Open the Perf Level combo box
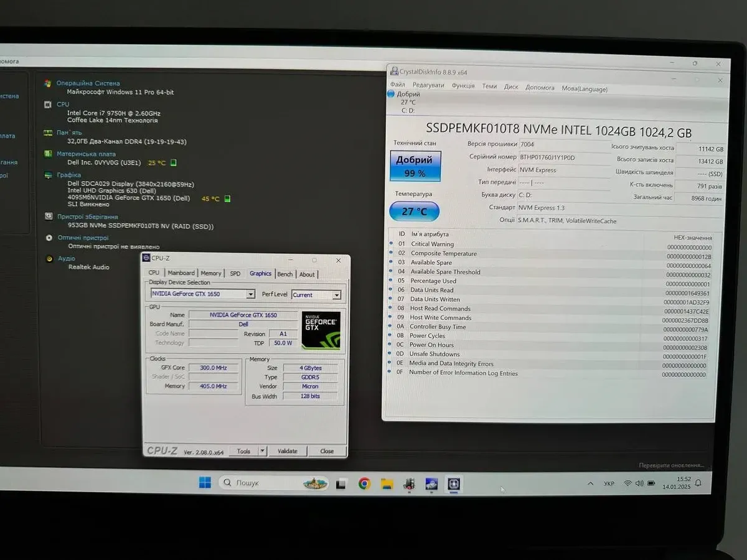747x560 pixels. point(336,295)
